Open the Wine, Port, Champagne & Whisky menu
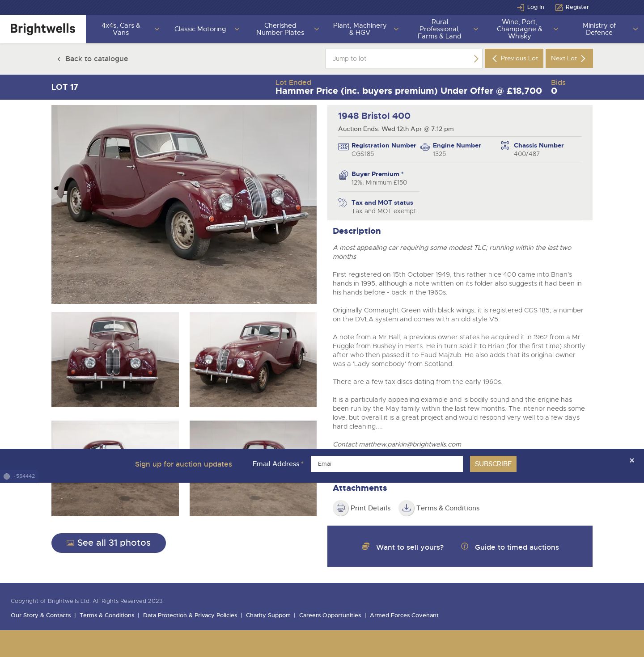The height and width of the screenshot is (657, 644). 519,29
